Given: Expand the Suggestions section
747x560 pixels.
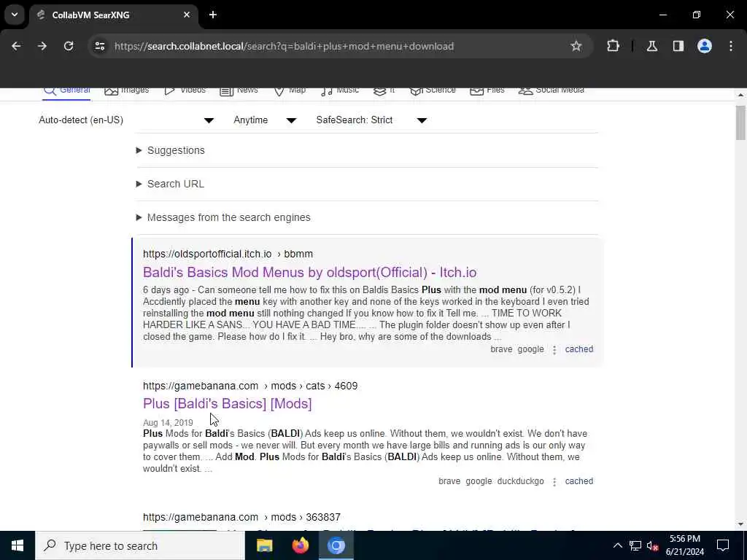Looking at the screenshot, I should [x=171, y=150].
